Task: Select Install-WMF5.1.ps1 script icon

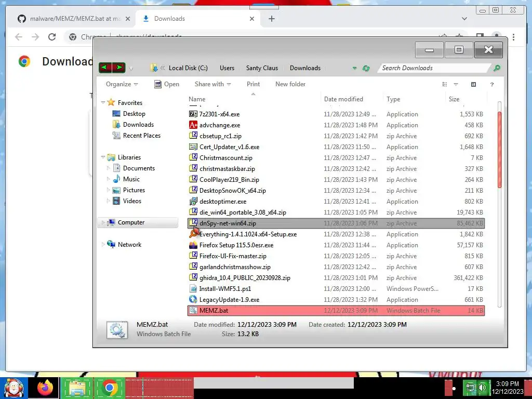Action: 193,289
